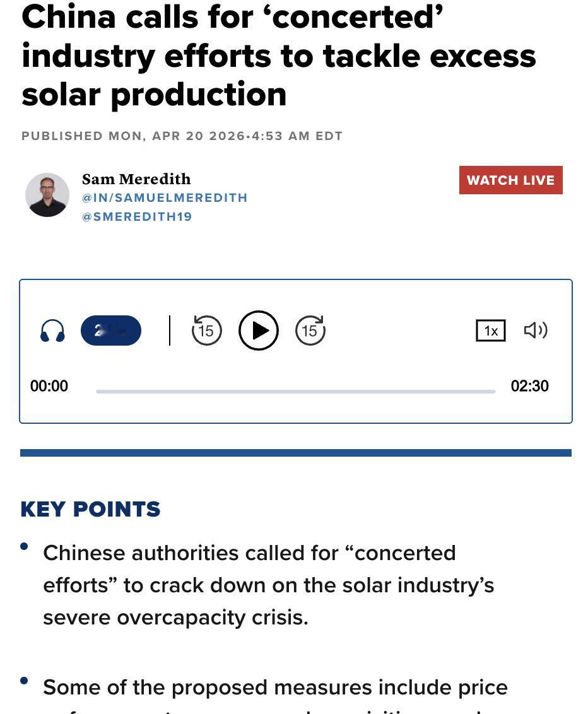This screenshot has height=714, width=588.
Task: Click the dark blue pill button
Action: (x=111, y=331)
